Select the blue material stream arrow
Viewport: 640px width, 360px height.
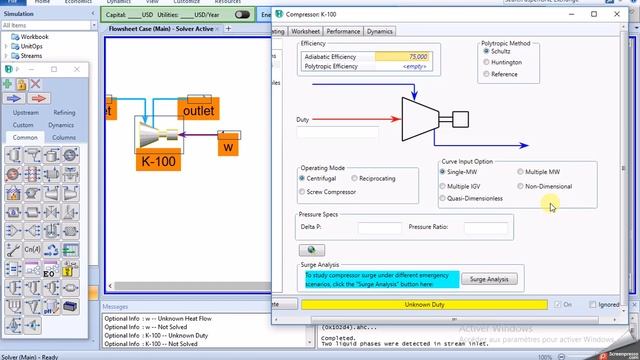[13, 98]
